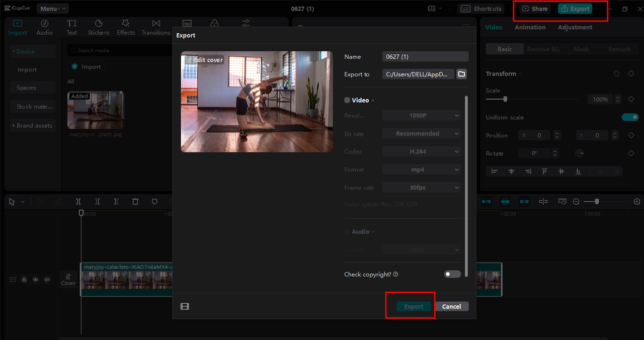Open the Audio media tab

coord(44,27)
